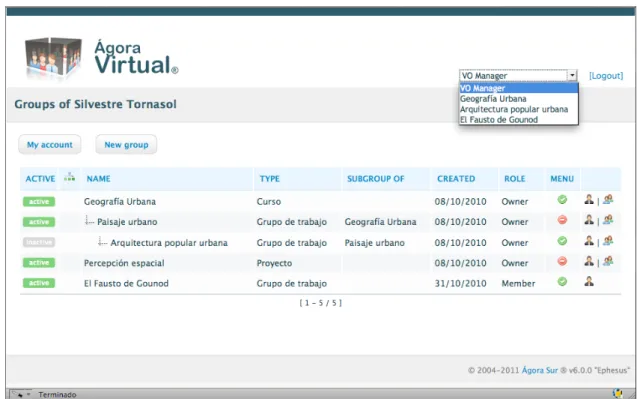Viewport: 637px width, 399px height.
Task: Click red menu status icon for Percepción espacial
Action: (x=562, y=261)
